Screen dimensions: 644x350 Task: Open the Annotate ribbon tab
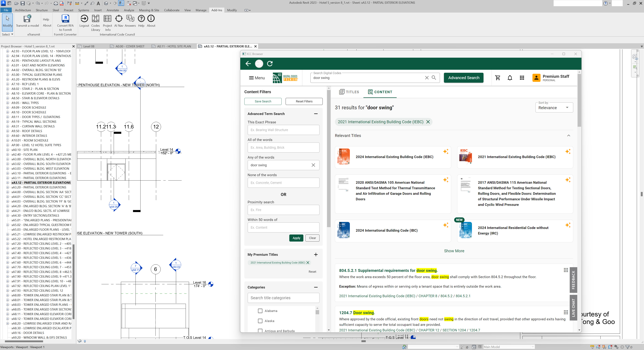pyautogui.click(x=113, y=10)
